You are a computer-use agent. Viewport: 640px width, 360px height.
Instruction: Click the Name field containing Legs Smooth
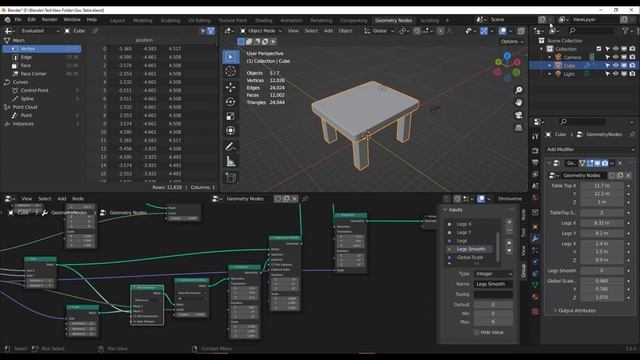pyautogui.click(x=493, y=284)
